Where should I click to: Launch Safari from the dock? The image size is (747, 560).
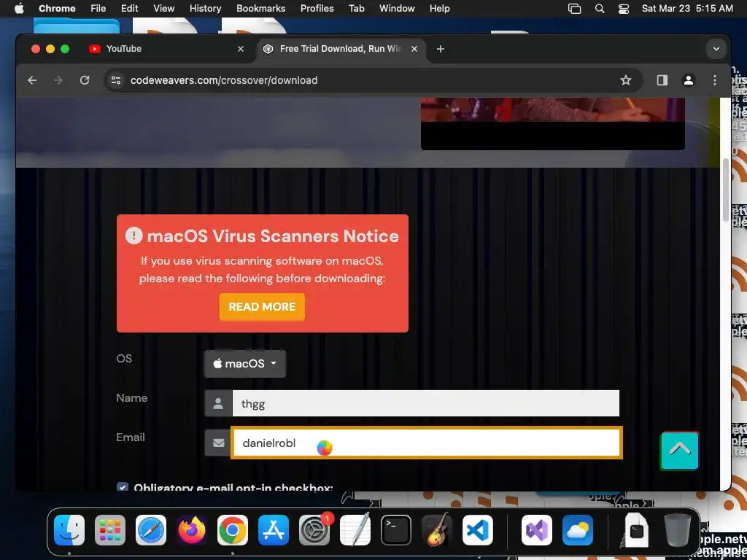point(151,530)
